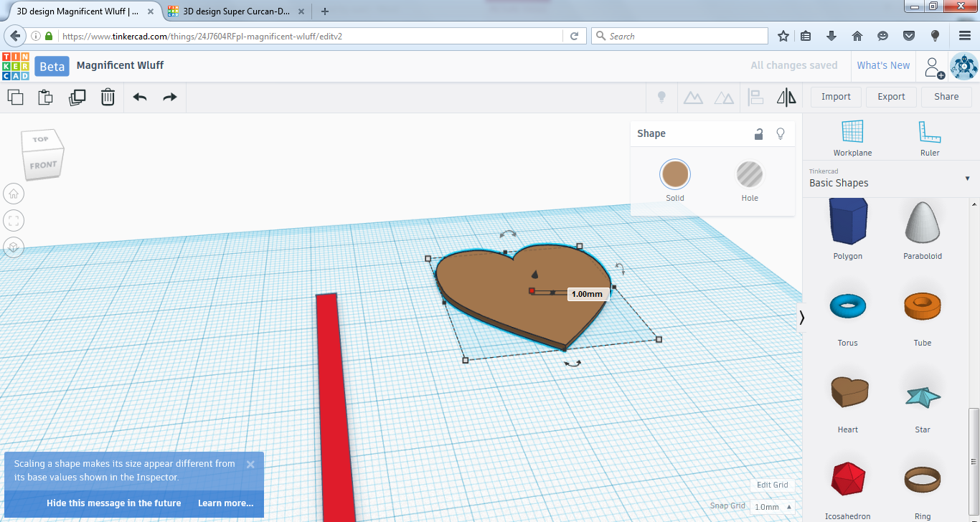The image size is (980, 522).
Task: Click the Beta badge
Action: point(52,66)
